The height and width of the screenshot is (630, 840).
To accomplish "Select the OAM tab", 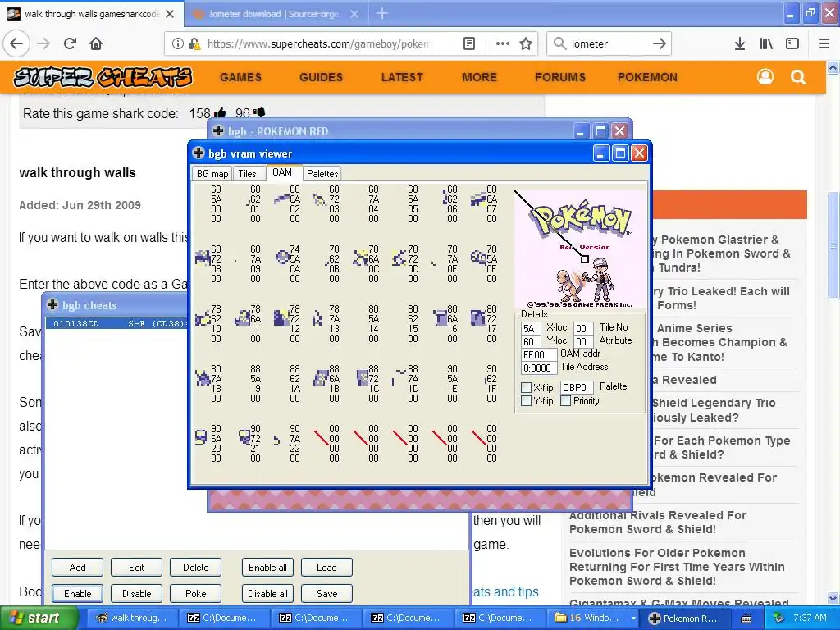I will click(x=282, y=172).
